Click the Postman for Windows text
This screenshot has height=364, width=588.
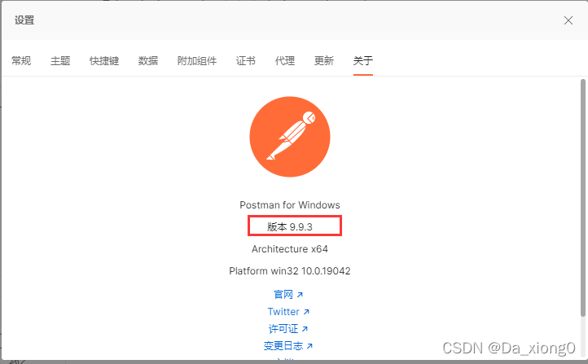click(x=290, y=205)
